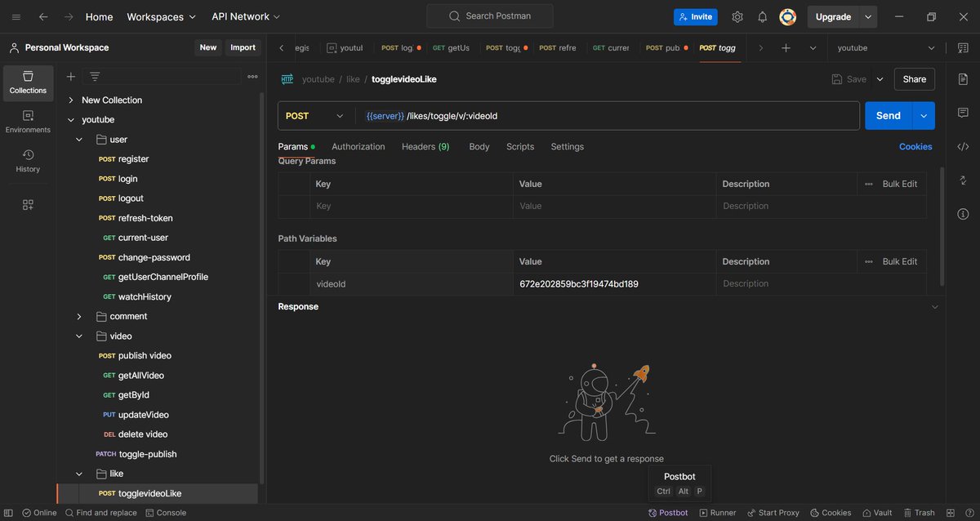Switch to Headers (9) tab
Viewport: 980px width, 521px height.
(x=425, y=147)
